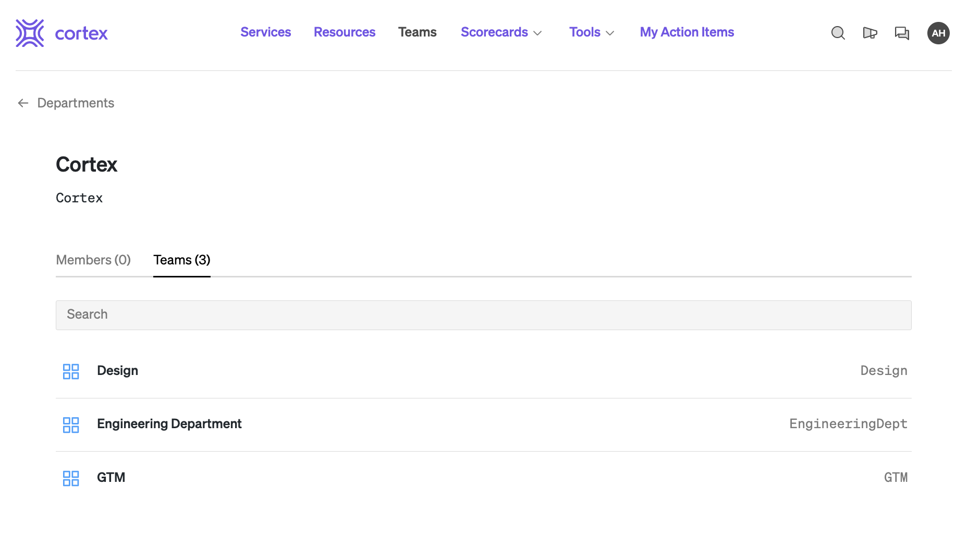The height and width of the screenshot is (533, 980).
Task: Open the Design team row
Action: click(484, 371)
